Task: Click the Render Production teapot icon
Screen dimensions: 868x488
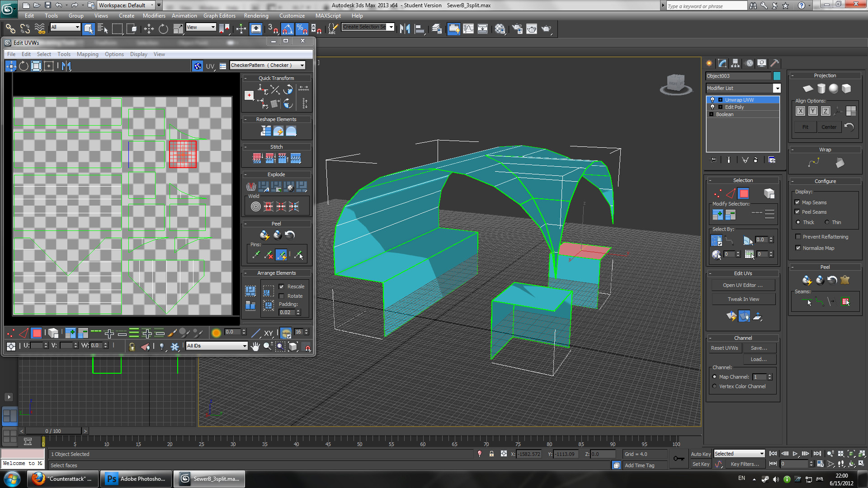Action: [547, 29]
